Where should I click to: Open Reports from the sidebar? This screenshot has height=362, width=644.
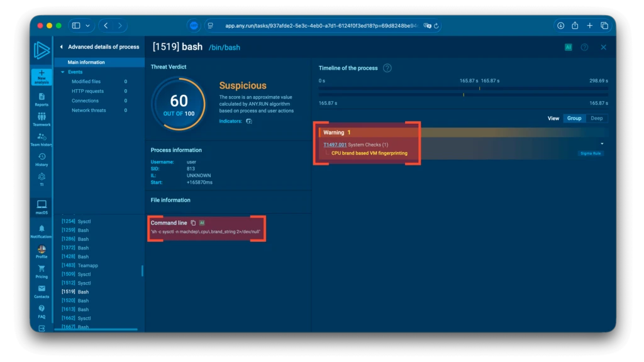point(42,97)
